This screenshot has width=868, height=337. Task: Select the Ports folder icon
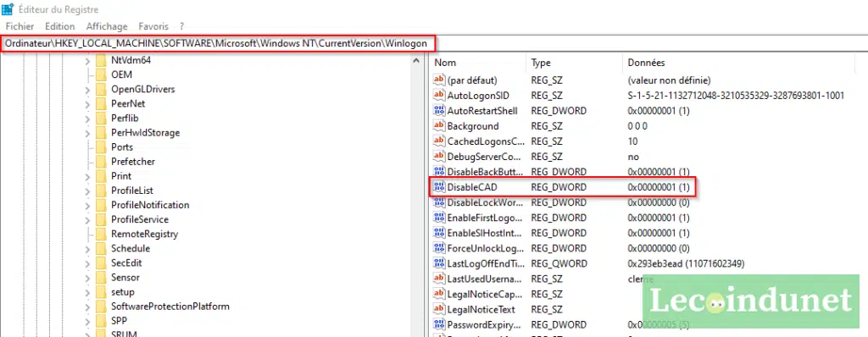pos(101,146)
